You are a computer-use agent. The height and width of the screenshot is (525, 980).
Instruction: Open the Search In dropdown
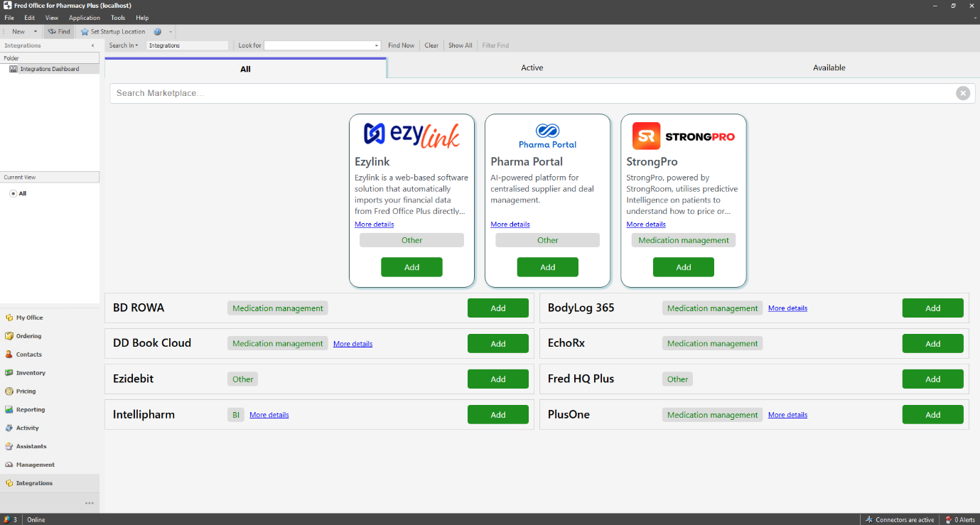[x=124, y=45]
